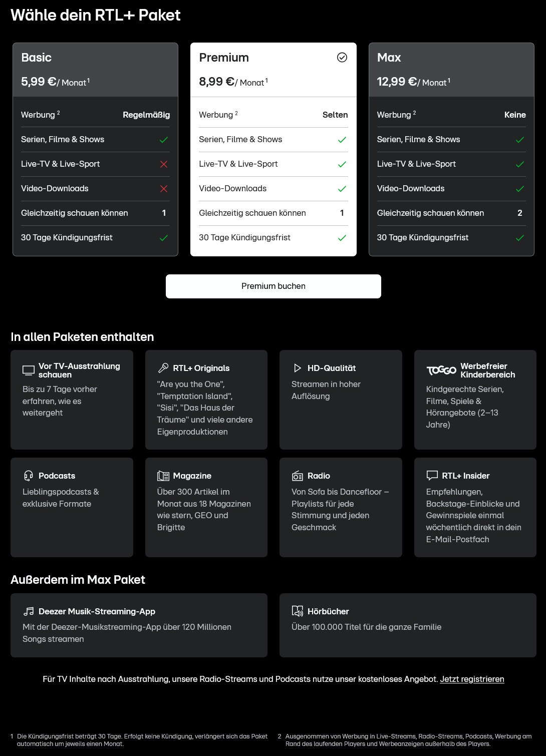Open the Jetzt registrieren link

pyautogui.click(x=472, y=679)
